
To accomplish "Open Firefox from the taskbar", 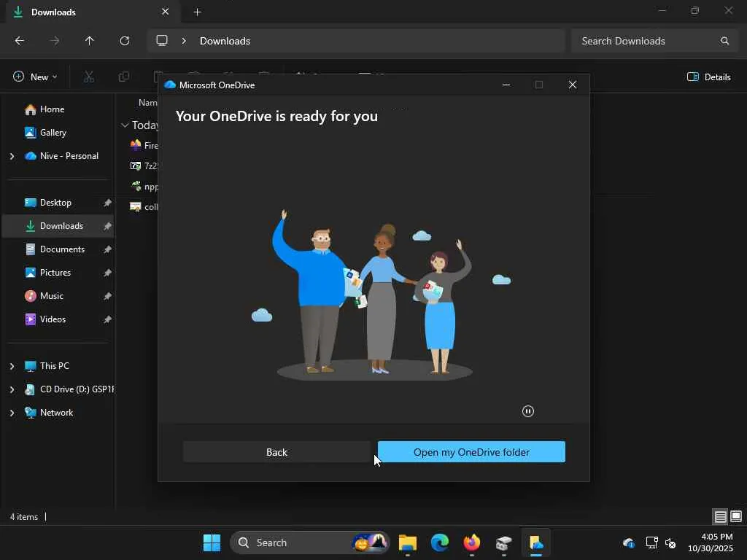I will (x=472, y=542).
